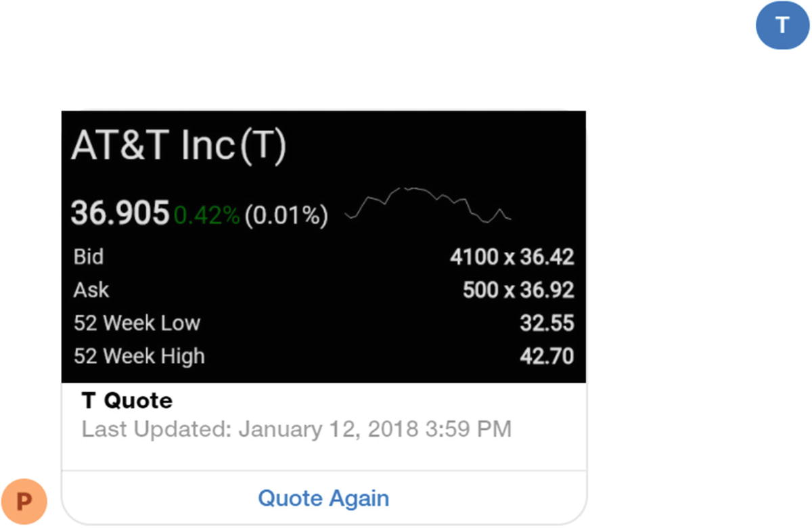
Task: Click the green 0.42% change value
Action: pyautogui.click(x=206, y=216)
